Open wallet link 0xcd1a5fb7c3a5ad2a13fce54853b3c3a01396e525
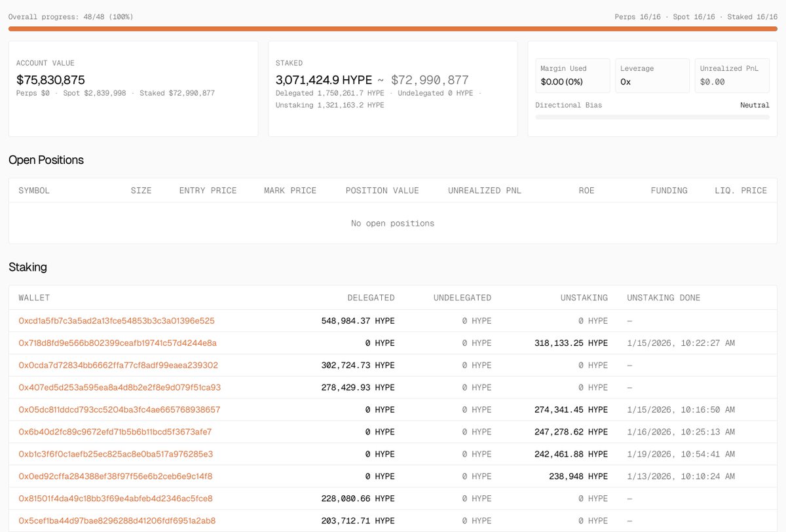The width and height of the screenshot is (786, 532). point(117,321)
